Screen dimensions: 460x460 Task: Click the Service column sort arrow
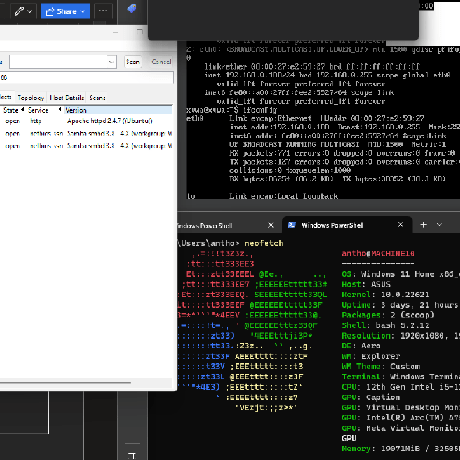coord(60,109)
